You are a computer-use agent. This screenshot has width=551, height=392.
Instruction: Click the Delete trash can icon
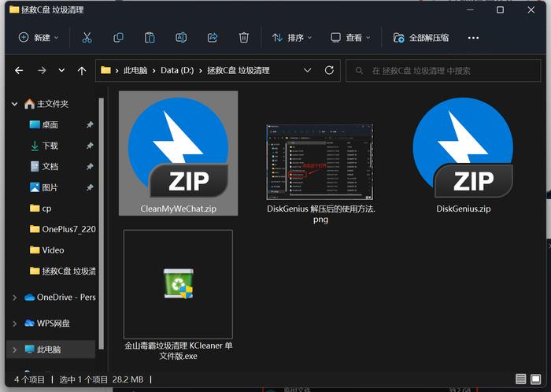243,38
